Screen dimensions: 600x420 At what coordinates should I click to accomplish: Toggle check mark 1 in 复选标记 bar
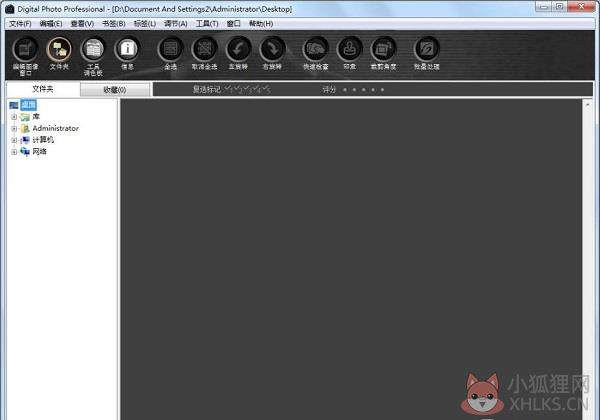point(228,89)
